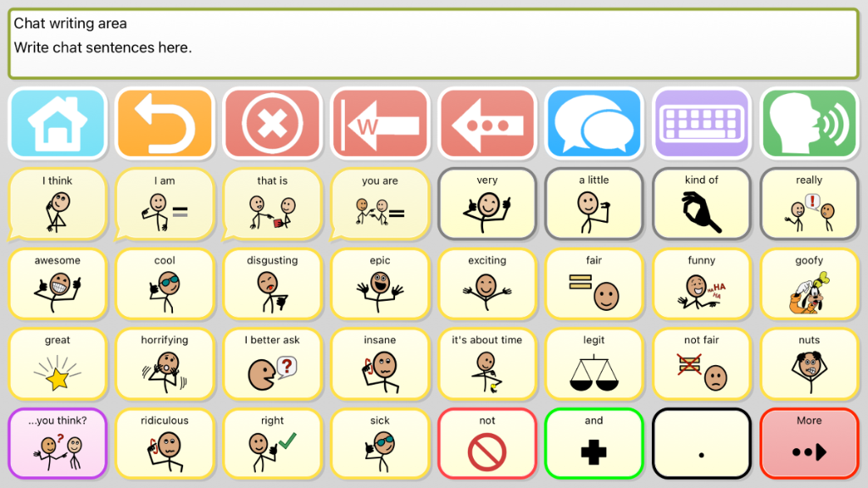
Task: Clear the message with the X icon
Action: coord(272,123)
